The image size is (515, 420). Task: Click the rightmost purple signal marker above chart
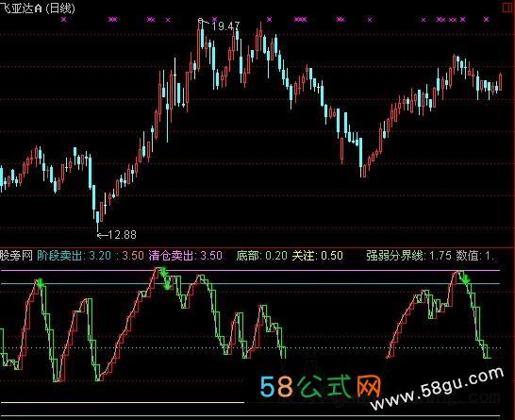click(486, 20)
